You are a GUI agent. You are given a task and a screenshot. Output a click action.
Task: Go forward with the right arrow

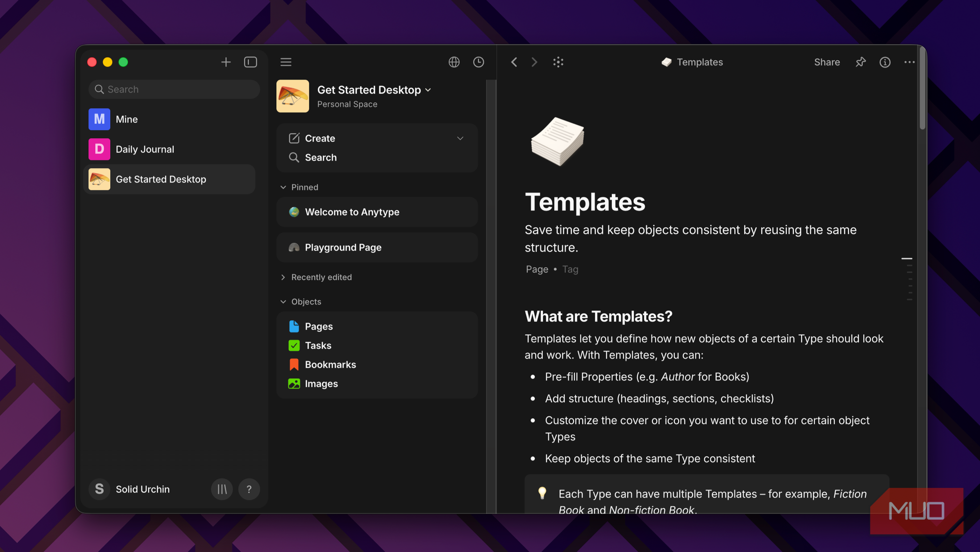point(534,62)
